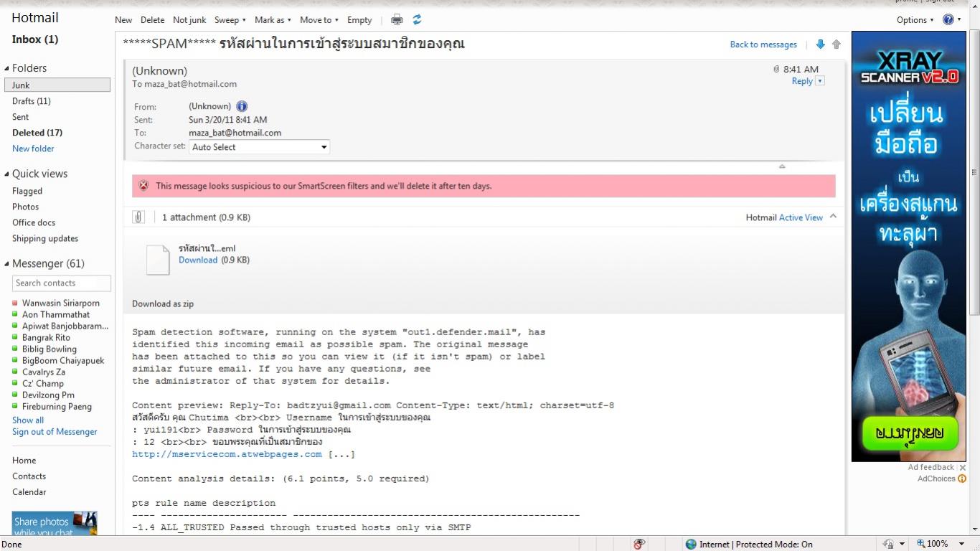This screenshot has height=551, width=980.
Task: Select contact Aon Thammathat
Action: pos(56,314)
